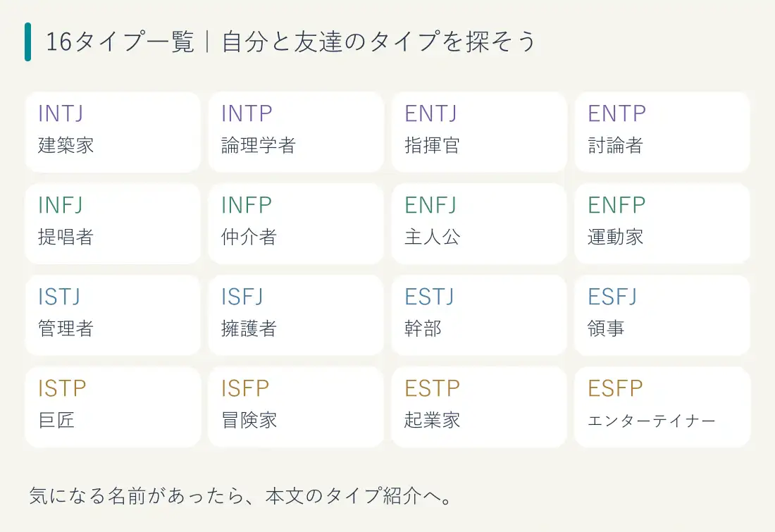Click the 自分と友達のタイプを探そう subtitle
The height and width of the screenshot is (532, 775).
click(x=378, y=42)
